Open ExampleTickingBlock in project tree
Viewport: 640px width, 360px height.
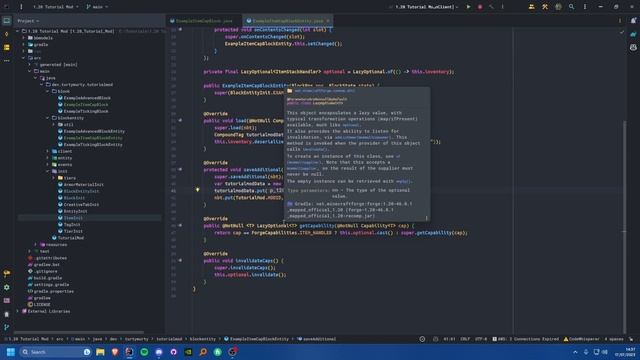click(x=86, y=111)
